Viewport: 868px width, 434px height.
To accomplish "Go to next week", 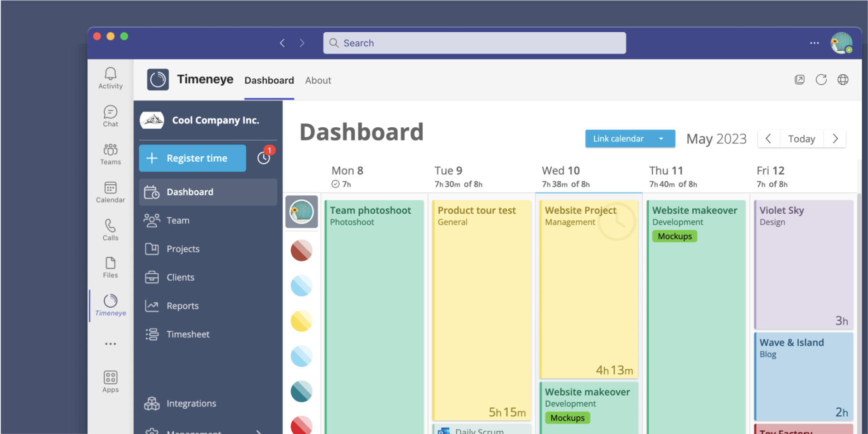I will [x=835, y=139].
